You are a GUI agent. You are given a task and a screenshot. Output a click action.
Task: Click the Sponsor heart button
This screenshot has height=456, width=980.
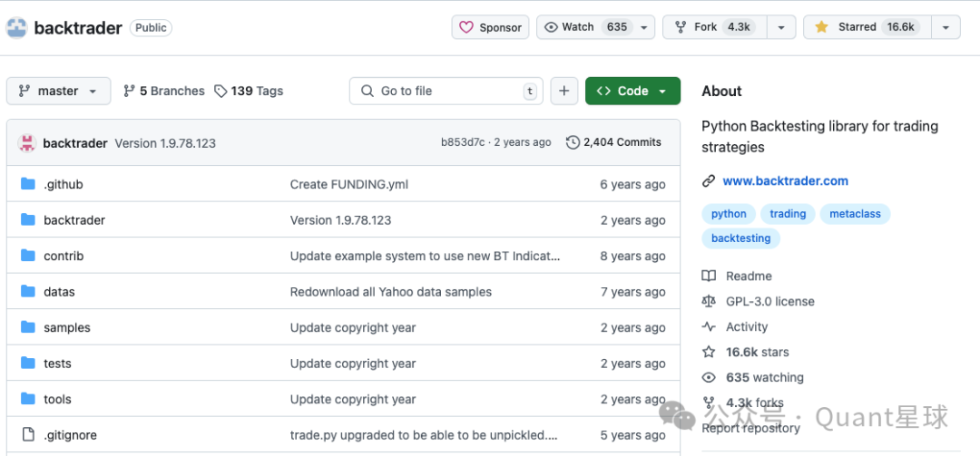click(491, 27)
